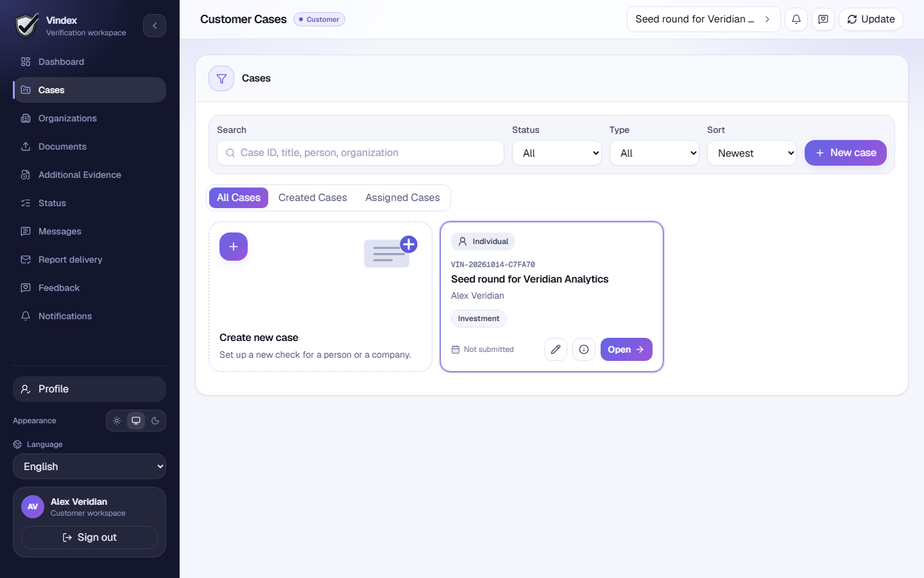This screenshot has width=924, height=578.
Task: Click the Vindex shield logo
Action: 27,26
